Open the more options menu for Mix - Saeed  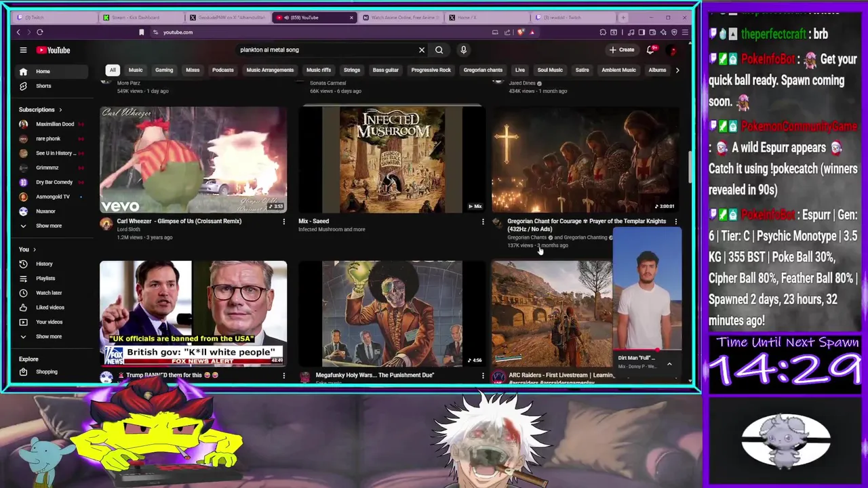coord(483,222)
